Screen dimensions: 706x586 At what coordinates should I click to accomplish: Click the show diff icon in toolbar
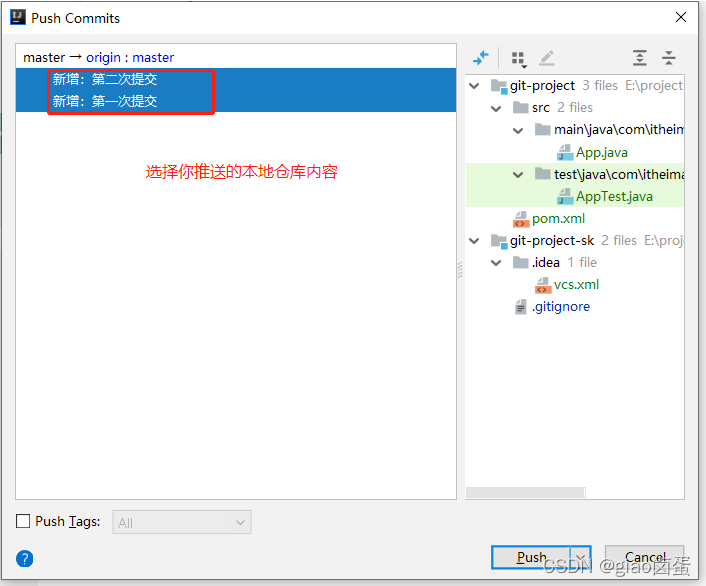481,58
